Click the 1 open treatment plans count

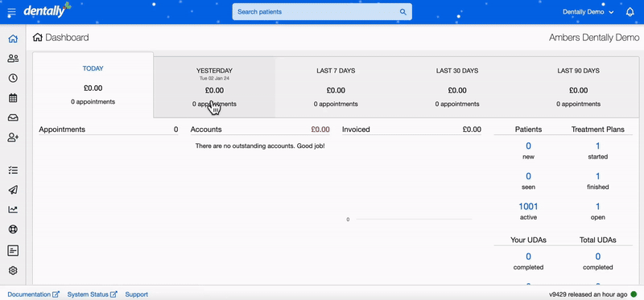597,207
